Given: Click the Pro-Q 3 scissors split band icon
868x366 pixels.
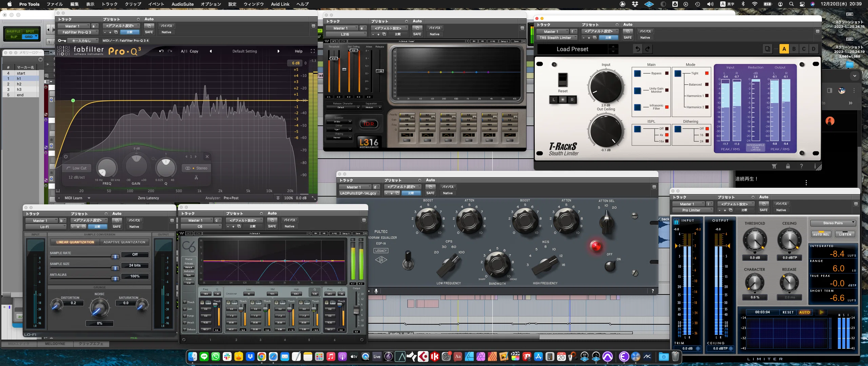Looking at the screenshot, I should (196, 177).
